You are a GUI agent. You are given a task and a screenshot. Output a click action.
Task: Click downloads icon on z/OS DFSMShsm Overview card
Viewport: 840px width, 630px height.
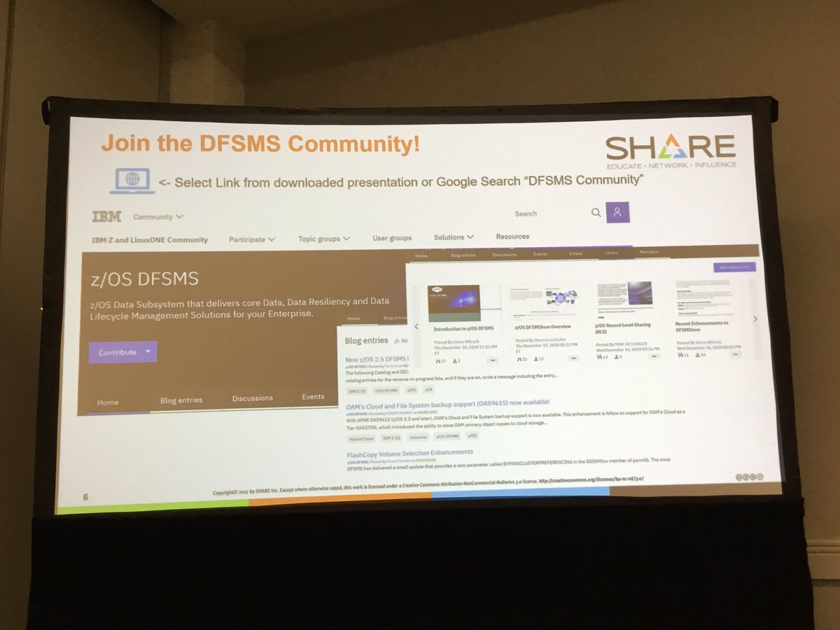pos(538,358)
